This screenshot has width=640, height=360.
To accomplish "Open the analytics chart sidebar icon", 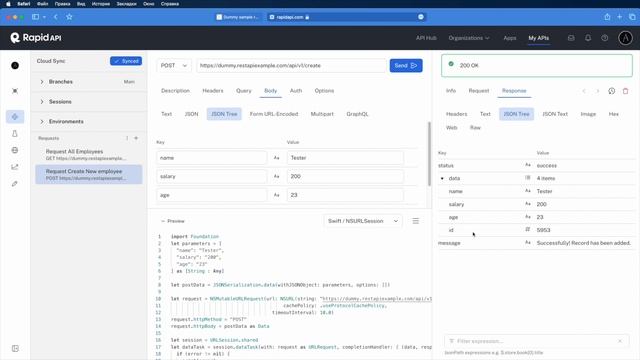I will pyautogui.click(x=15, y=167).
